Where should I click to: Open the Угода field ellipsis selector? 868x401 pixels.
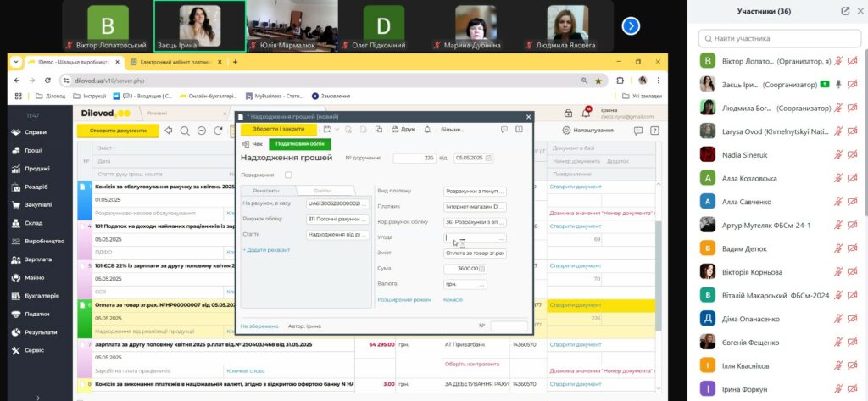[502, 237]
